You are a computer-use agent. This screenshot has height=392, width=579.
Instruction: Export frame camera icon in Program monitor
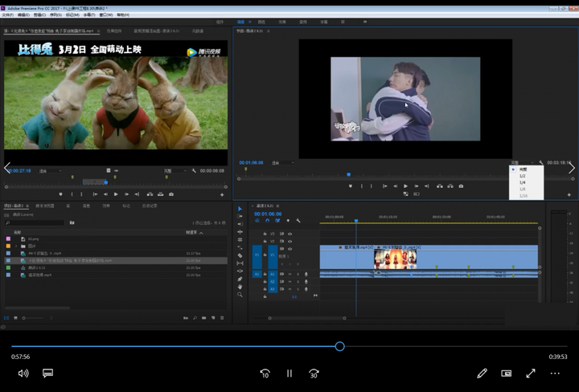(461, 186)
